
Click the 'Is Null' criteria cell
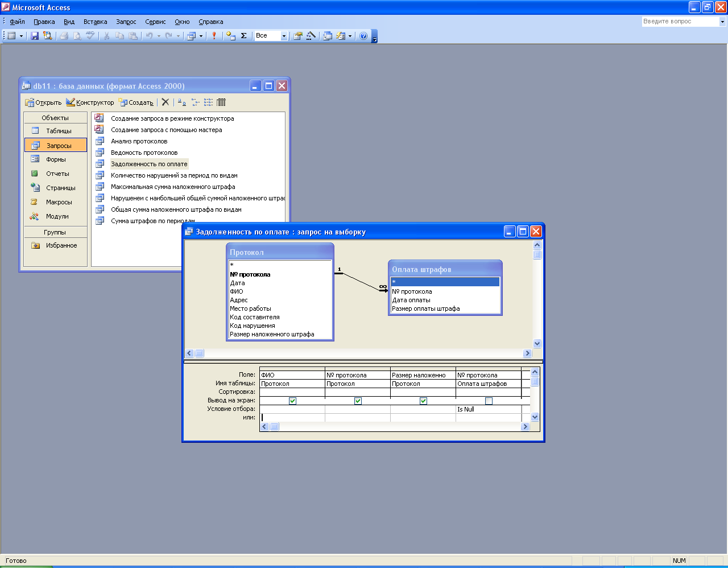pos(489,409)
